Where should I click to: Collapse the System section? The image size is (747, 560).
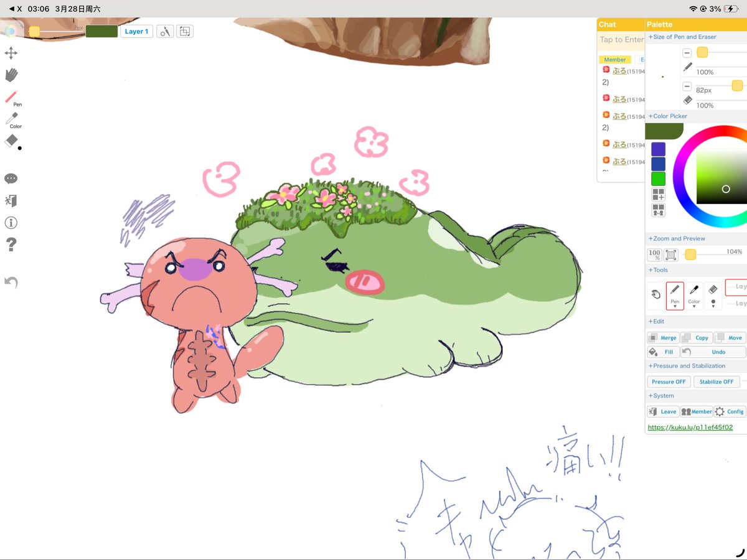(x=661, y=396)
